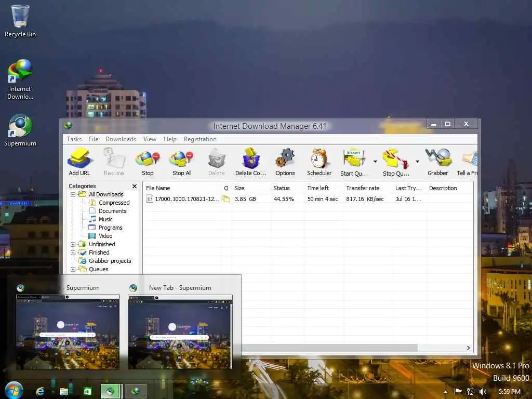Click the download list horizontal scrollbar
Image resolution: width=532 pixels, height=399 pixels.
click(x=329, y=348)
